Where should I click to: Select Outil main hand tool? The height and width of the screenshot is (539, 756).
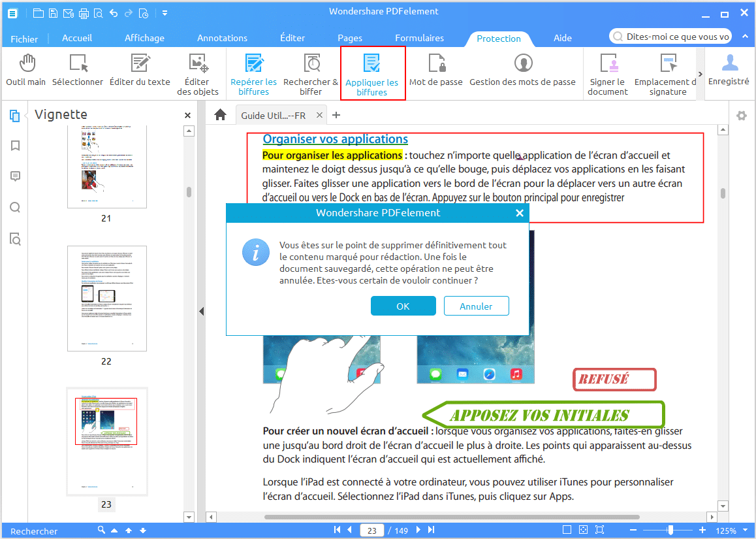pos(26,70)
